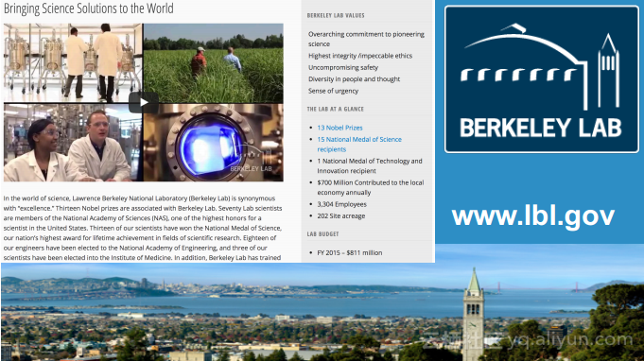Open the 13 Nobel Prizes link
Screen dimensions: 644x361
tap(339, 128)
